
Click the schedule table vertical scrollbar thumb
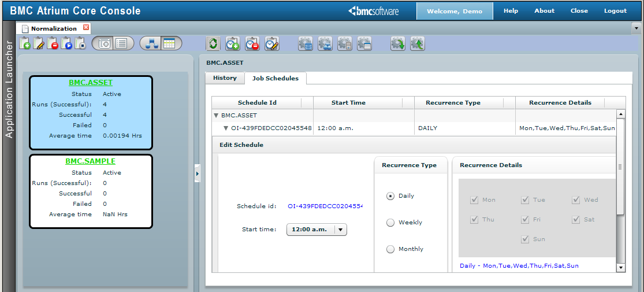[621, 167]
